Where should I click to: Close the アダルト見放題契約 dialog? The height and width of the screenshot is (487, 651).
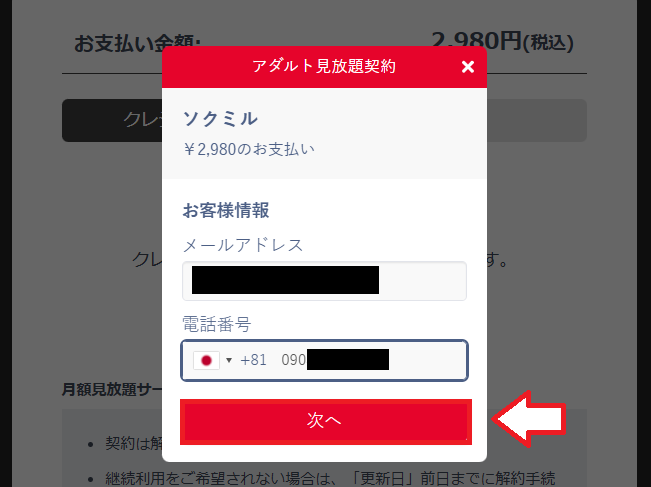click(x=467, y=67)
